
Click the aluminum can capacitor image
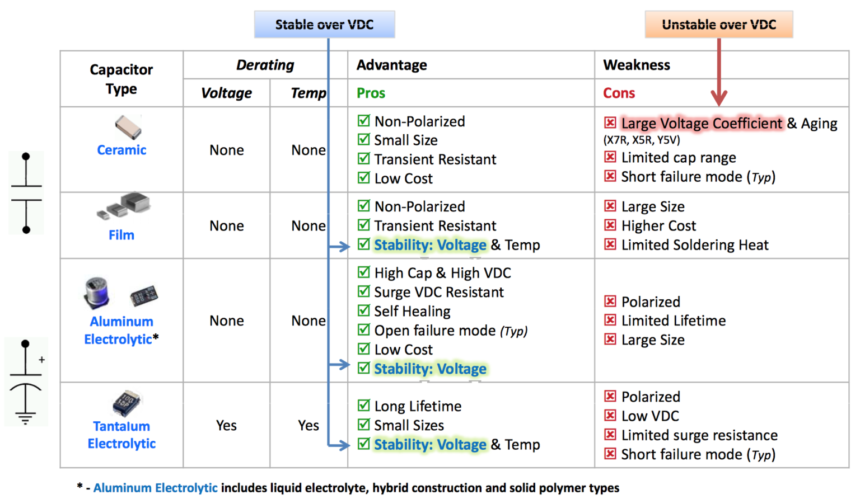(x=97, y=291)
